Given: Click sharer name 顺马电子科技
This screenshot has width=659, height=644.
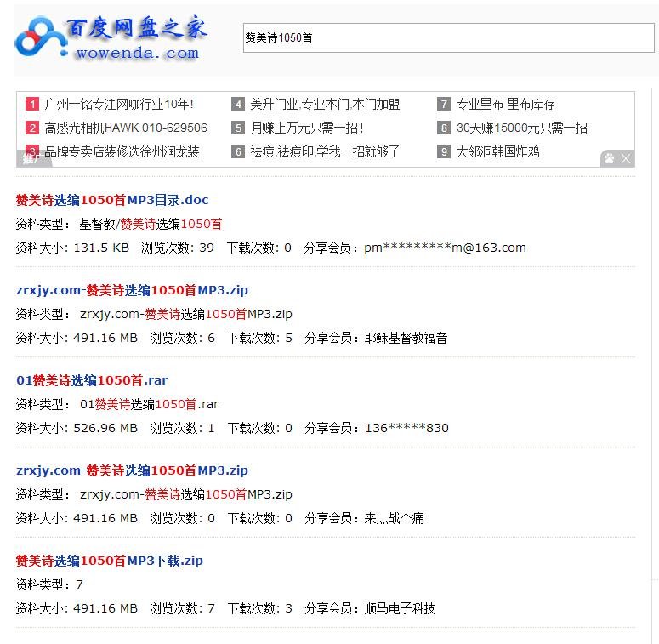Looking at the screenshot, I should (x=400, y=608).
